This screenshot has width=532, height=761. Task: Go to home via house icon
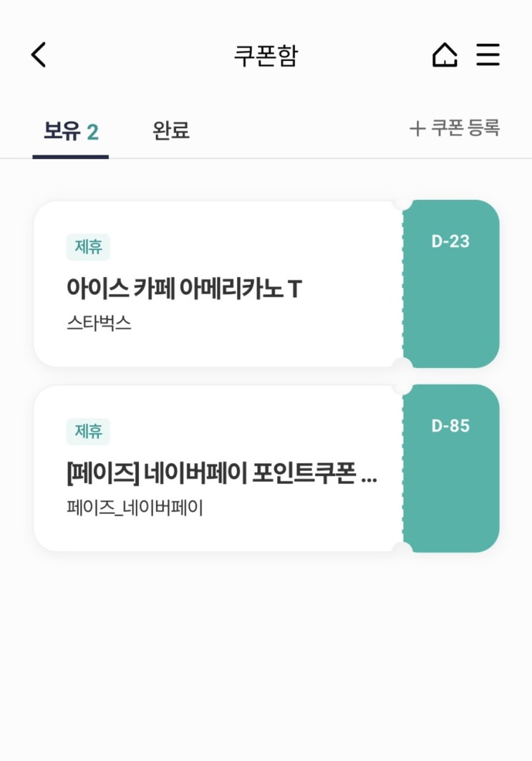pyautogui.click(x=444, y=55)
